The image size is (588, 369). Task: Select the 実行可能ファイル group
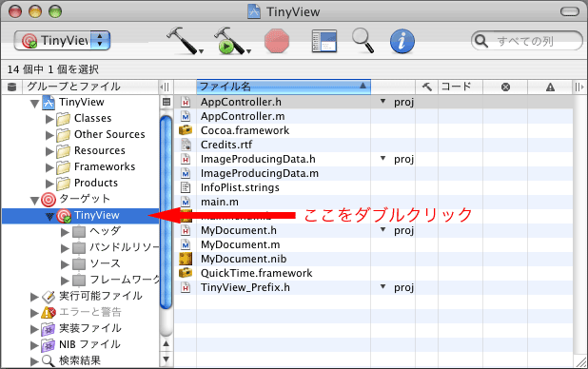(x=101, y=296)
